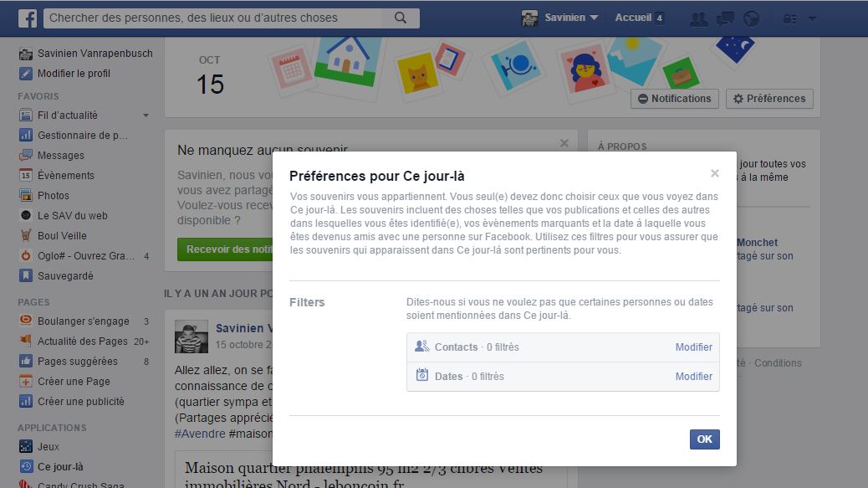Click the '0 filtrés' text beside Contacts
Viewport: 868px width, 488px height.
503,347
